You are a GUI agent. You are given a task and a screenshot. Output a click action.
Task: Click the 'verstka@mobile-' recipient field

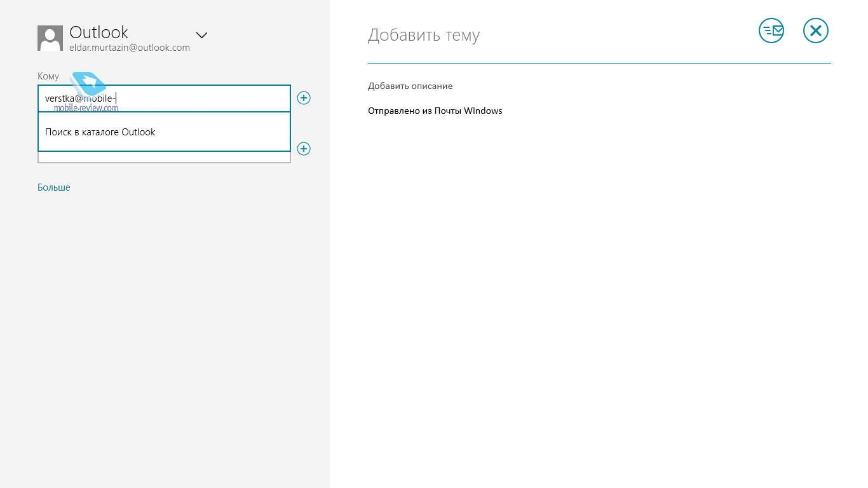click(164, 98)
